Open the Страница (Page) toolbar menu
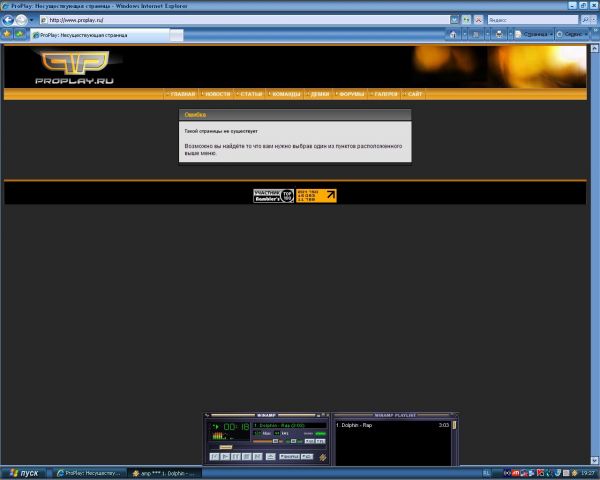Image resolution: width=600 pixels, height=480 pixels. click(534, 35)
